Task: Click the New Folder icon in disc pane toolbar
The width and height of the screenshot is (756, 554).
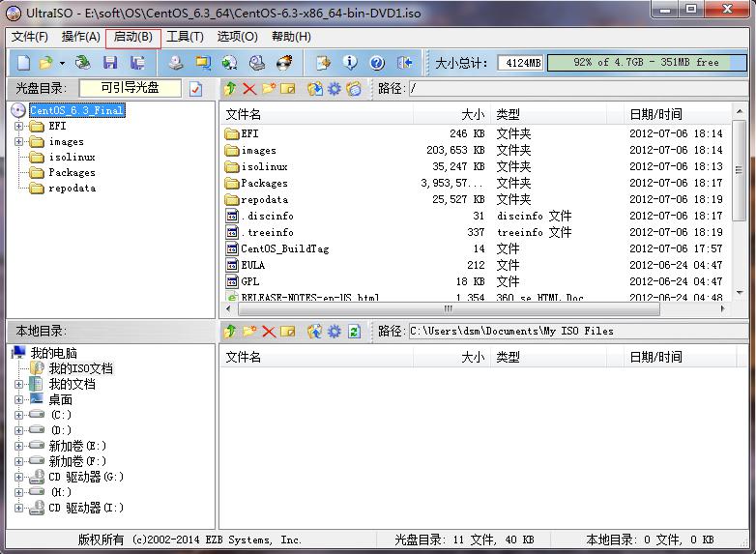Action: click(269, 89)
